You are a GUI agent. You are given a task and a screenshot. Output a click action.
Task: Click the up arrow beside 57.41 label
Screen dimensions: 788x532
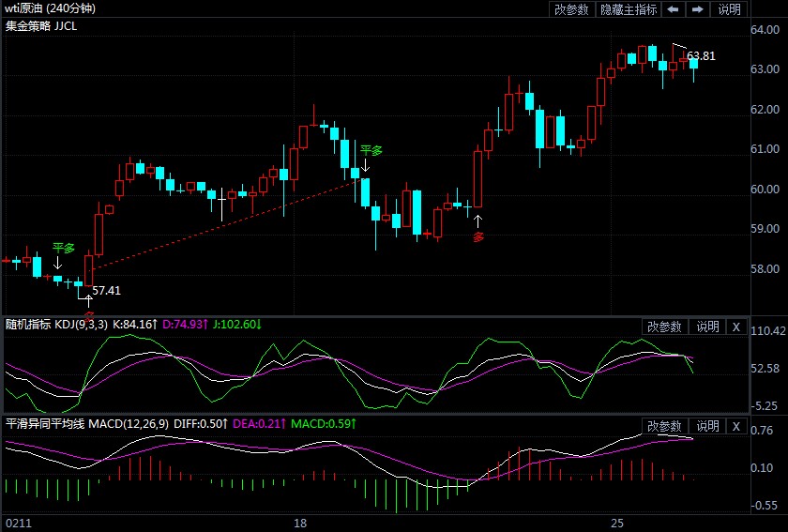tap(89, 300)
